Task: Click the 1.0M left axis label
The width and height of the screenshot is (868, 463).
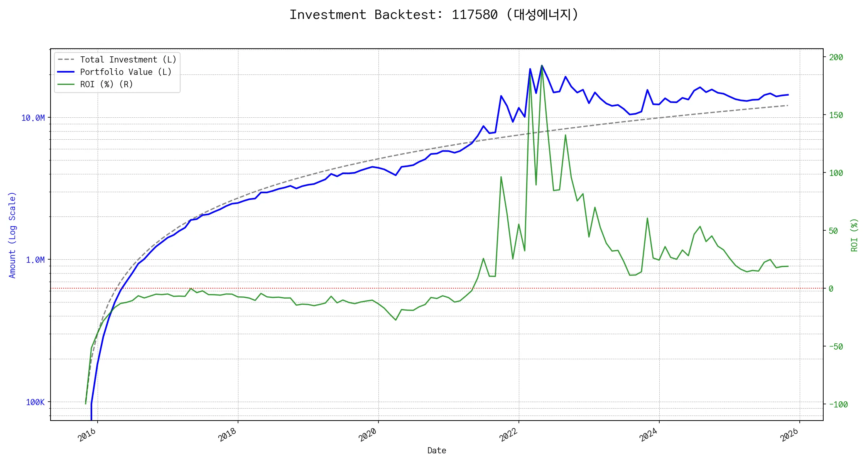Action: (x=35, y=260)
